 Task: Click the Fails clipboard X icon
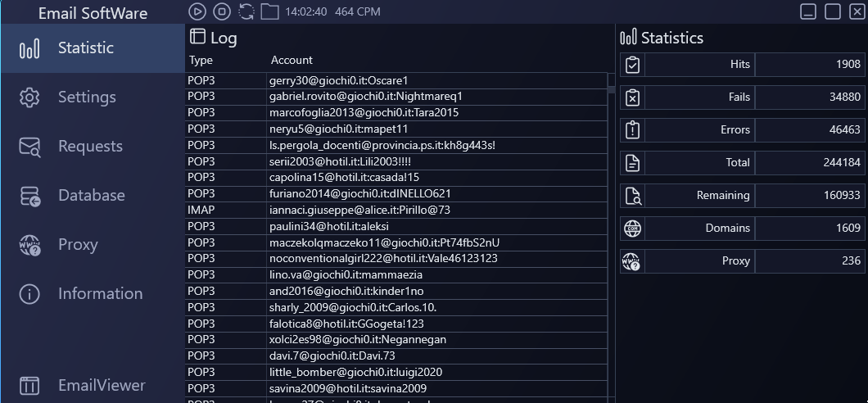pos(632,97)
